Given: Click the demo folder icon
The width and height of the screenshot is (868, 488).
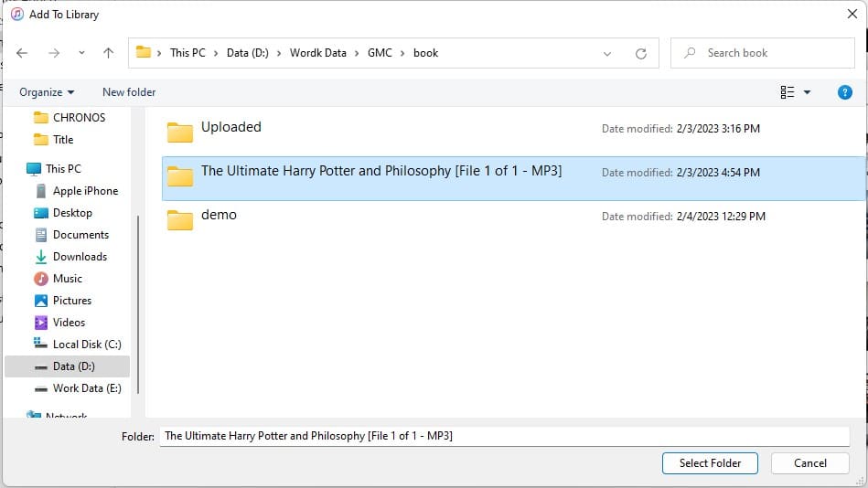Looking at the screenshot, I should (180, 219).
